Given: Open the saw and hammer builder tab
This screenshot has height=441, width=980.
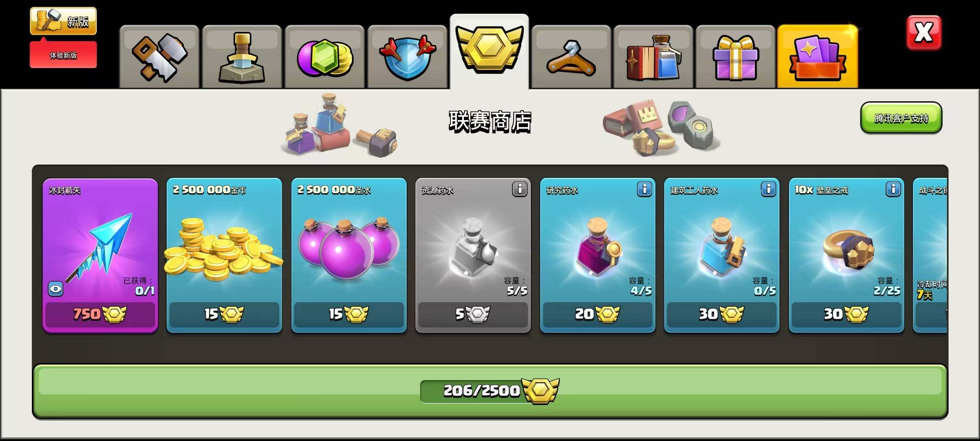Looking at the screenshot, I should [x=159, y=57].
